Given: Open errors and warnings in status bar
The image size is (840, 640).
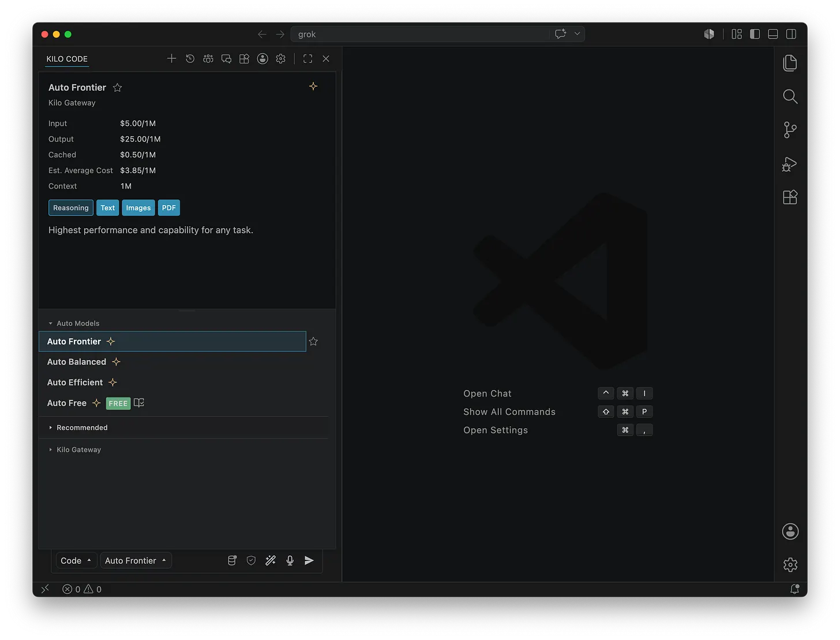Looking at the screenshot, I should 82,589.
